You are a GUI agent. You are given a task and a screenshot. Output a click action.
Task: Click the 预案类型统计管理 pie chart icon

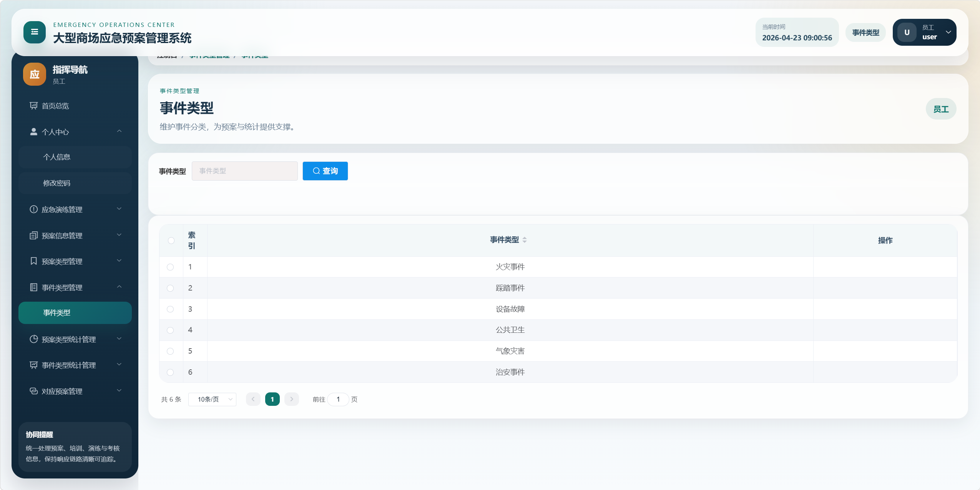(34, 339)
